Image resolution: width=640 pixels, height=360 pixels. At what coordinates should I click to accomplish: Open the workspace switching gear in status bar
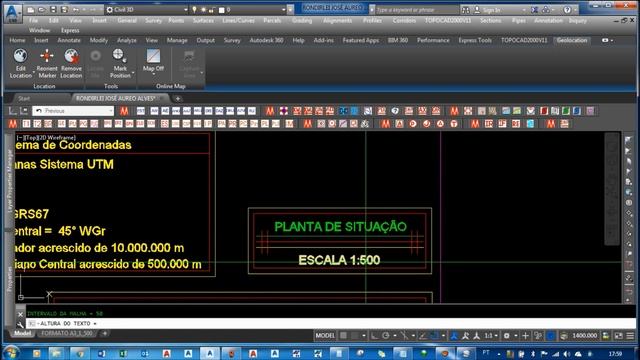[x=507, y=336]
